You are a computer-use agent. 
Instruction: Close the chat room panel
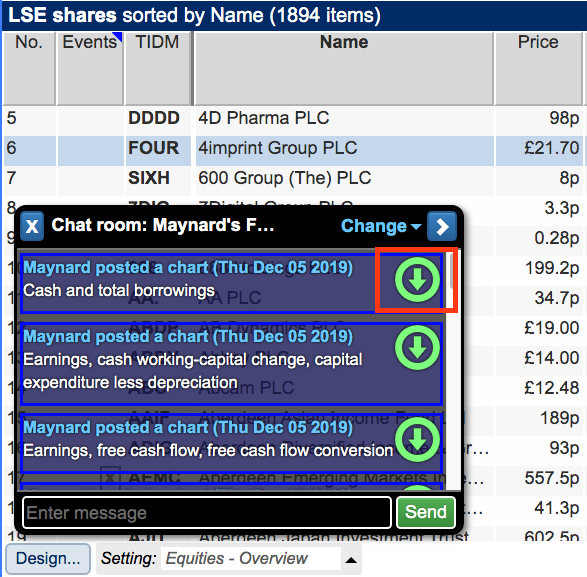point(32,226)
